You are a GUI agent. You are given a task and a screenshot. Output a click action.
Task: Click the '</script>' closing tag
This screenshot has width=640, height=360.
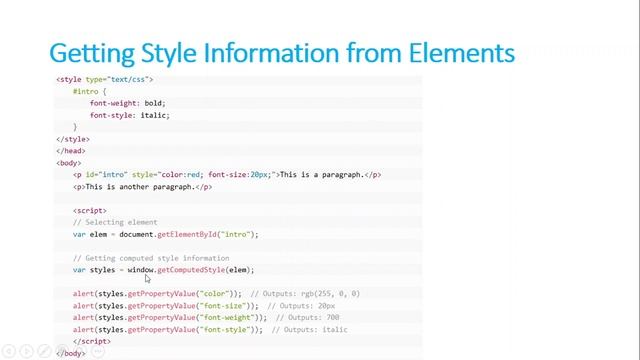[92, 341]
